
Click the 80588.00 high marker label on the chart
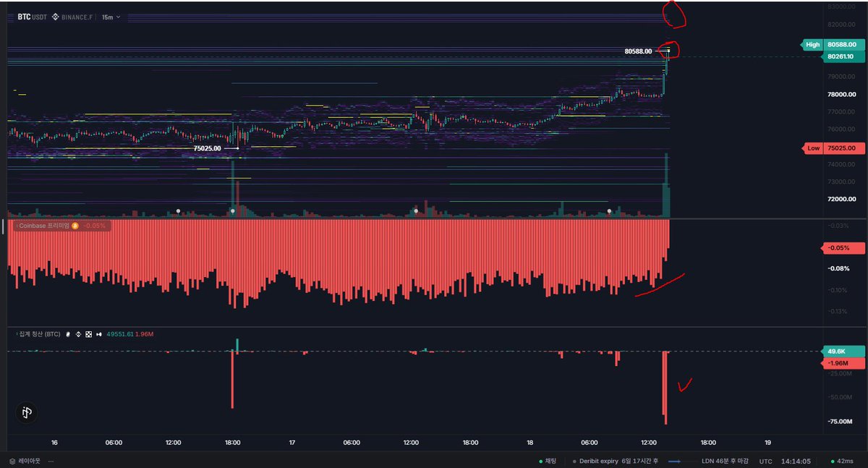coord(638,51)
